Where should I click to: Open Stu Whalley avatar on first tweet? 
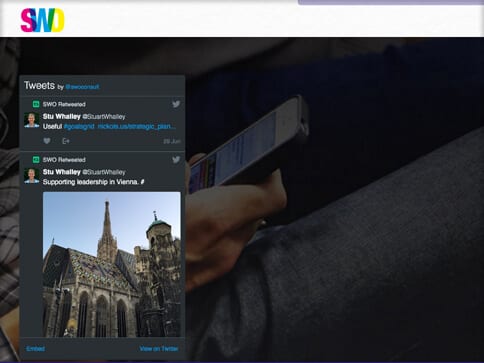[x=32, y=120]
